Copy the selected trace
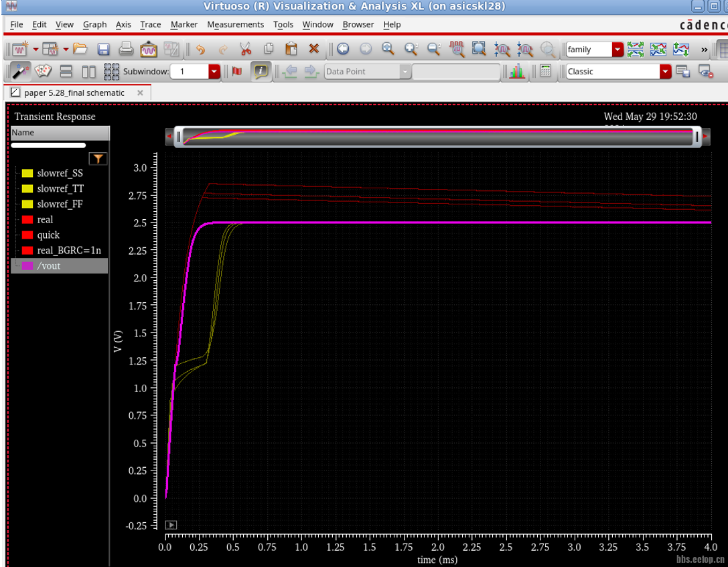The image size is (728, 567). click(269, 49)
